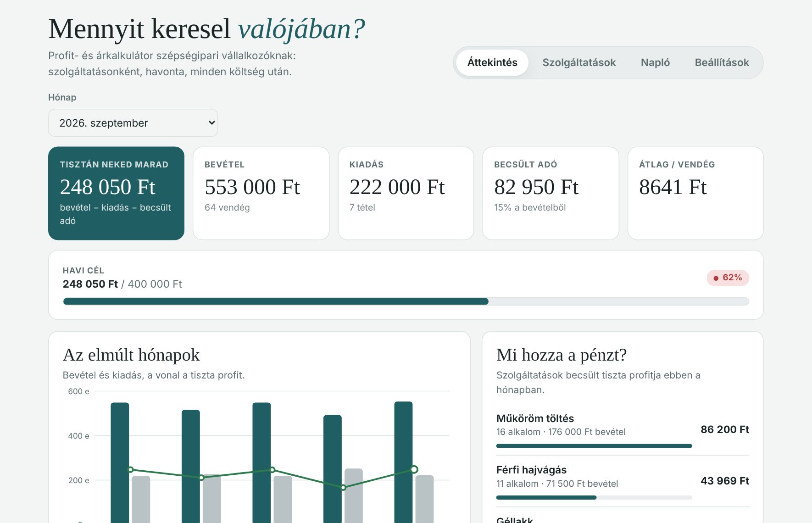The height and width of the screenshot is (523, 812).
Task: Open the Szolgáltatások tab
Action: (x=579, y=62)
